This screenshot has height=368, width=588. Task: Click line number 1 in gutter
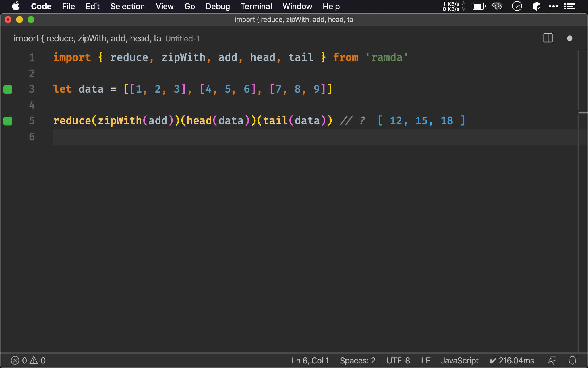(x=32, y=57)
